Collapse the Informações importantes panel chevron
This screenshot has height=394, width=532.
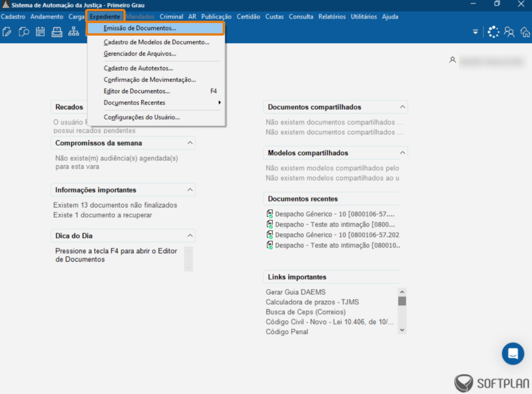point(190,189)
